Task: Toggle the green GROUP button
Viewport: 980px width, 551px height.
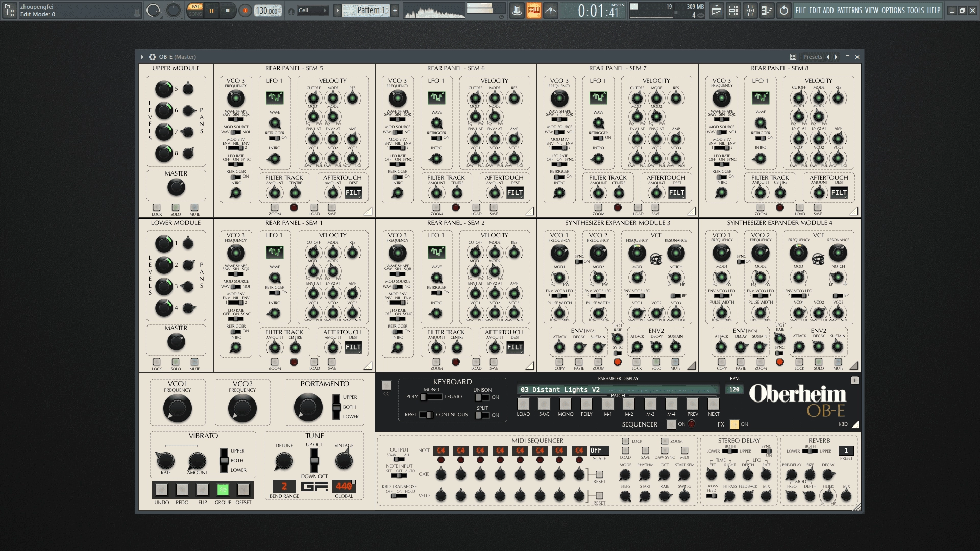Action: [x=223, y=490]
